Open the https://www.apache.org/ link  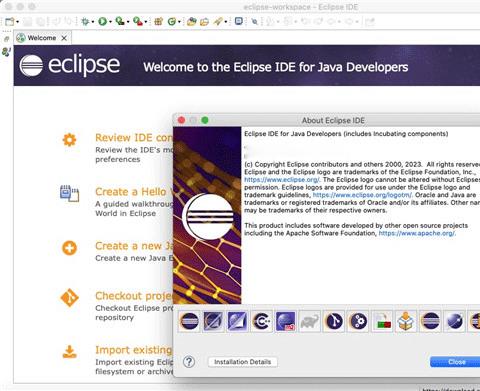[417, 233]
